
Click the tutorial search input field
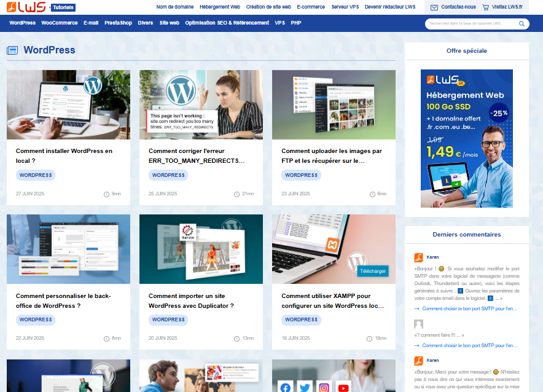tap(473, 23)
